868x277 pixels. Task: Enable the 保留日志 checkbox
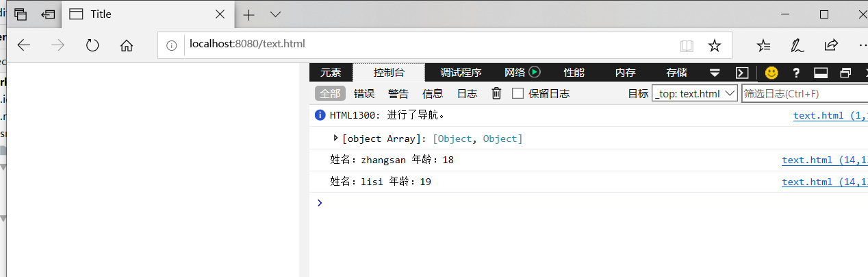[x=518, y=93]
